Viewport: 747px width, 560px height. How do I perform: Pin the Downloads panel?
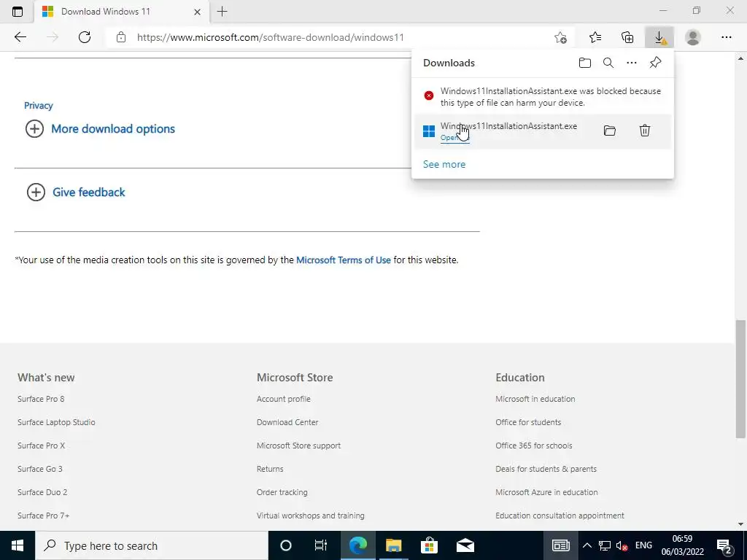click(x=656, y=63)
